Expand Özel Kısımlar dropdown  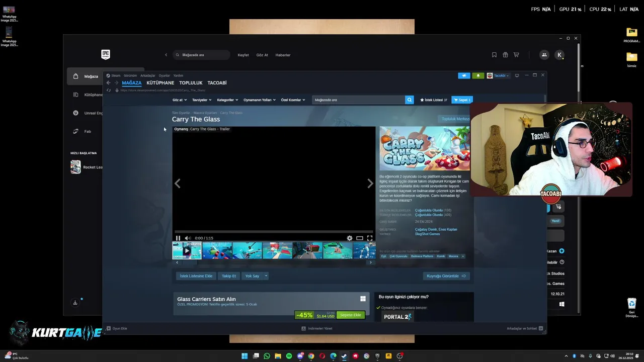click(x=293, y=100)
